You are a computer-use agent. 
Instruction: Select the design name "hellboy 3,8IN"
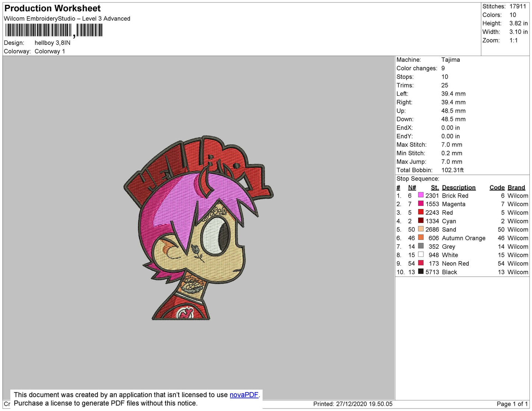point(52,43)
